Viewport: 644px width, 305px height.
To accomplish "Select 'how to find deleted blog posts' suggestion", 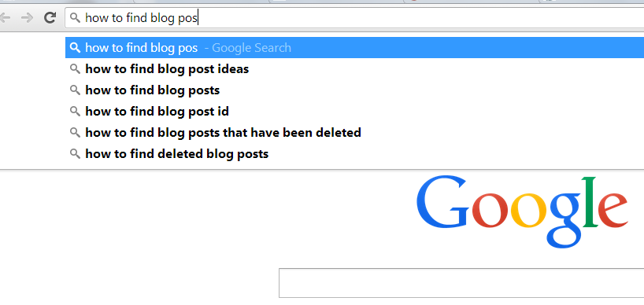I will click(x=355, y=154).
